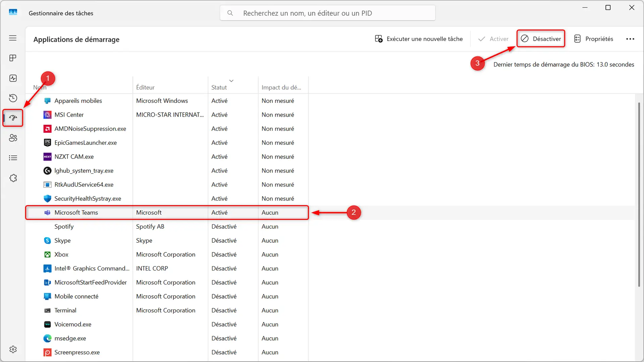644x362 pixels.
Task: Open the Users page icon in sidebar
Action: pyautogui.click(x=13, y=138)
